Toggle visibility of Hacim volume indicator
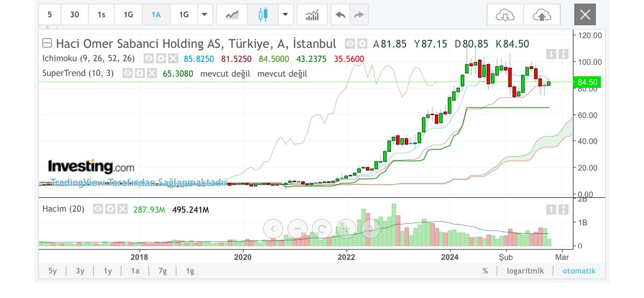The height and width of the screenshot is (298, 644). (98, 209)
